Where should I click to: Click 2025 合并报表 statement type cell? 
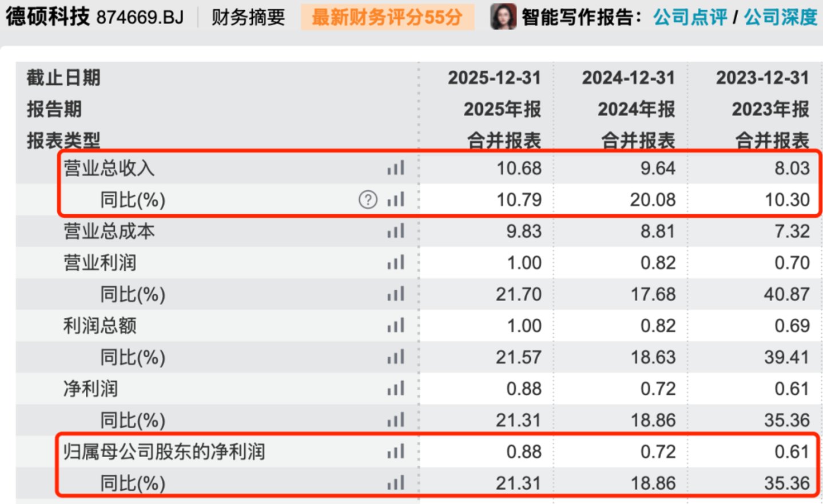pos(504,140)
